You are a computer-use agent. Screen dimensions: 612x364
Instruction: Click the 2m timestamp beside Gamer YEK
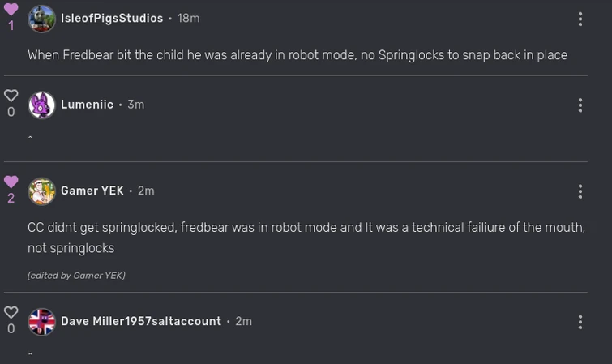(146, 191)
